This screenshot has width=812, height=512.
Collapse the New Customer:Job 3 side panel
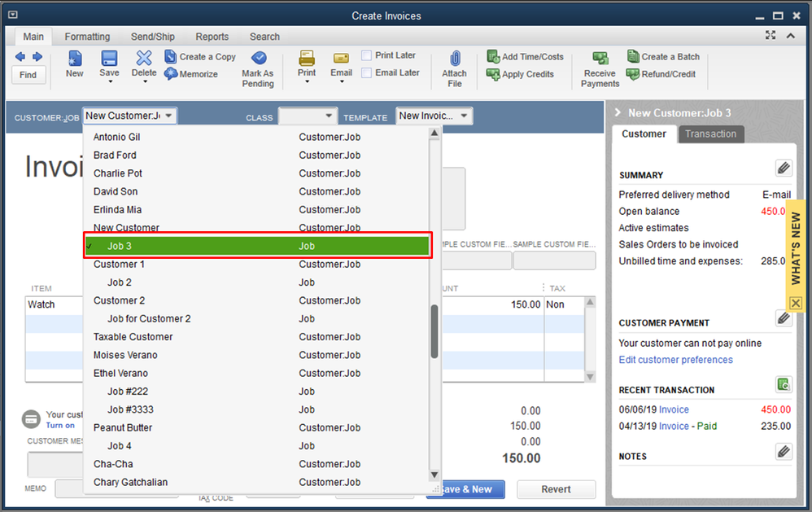(x=618, y=112)
